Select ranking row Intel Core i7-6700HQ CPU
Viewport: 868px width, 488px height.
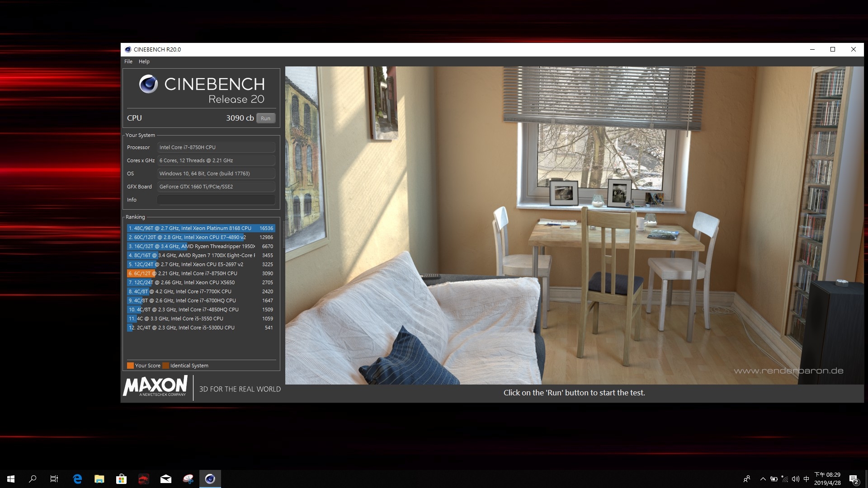pos(201,300)
